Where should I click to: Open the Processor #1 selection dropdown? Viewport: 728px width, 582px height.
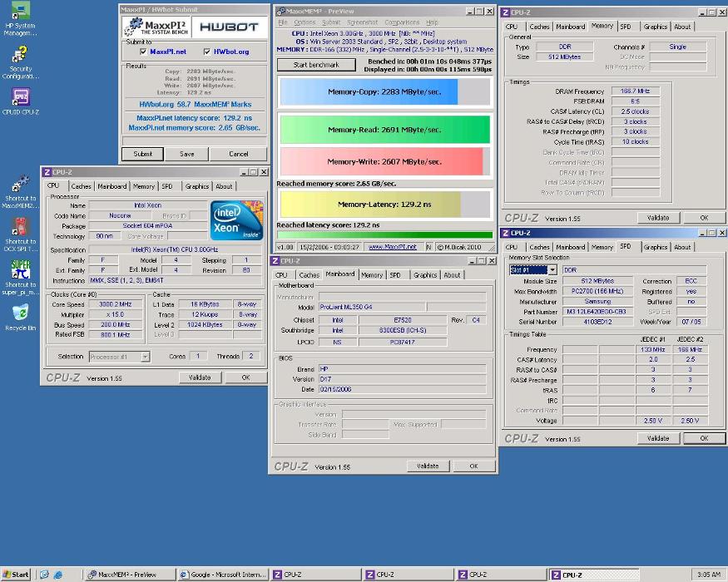(x=146, y=357)
